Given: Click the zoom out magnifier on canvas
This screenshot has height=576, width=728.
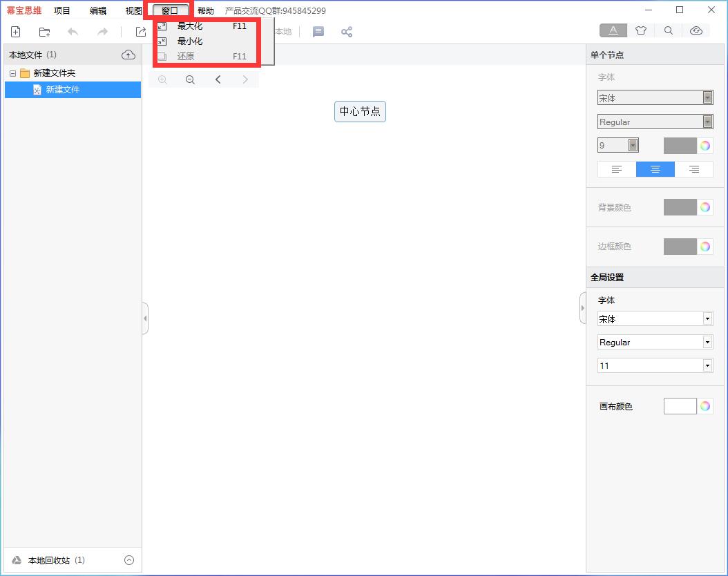Looking at the screenshot, I should click(x=190, y=79).
